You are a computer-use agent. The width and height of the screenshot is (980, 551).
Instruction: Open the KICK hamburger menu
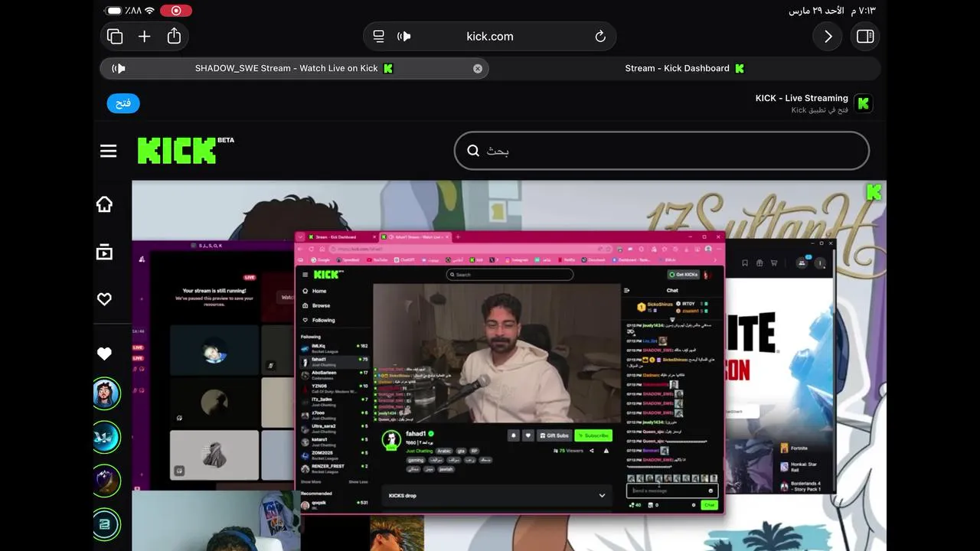108,151
